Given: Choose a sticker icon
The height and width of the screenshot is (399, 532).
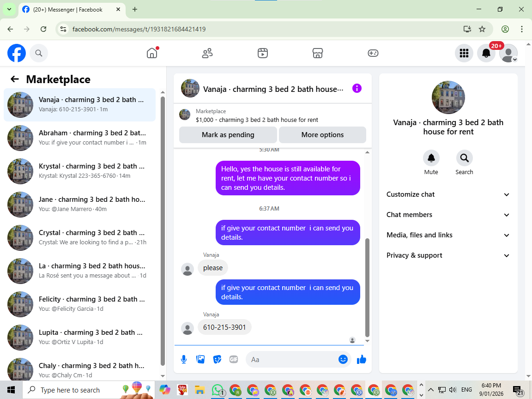Looking at the screenshot, I should tap(217, 359).
